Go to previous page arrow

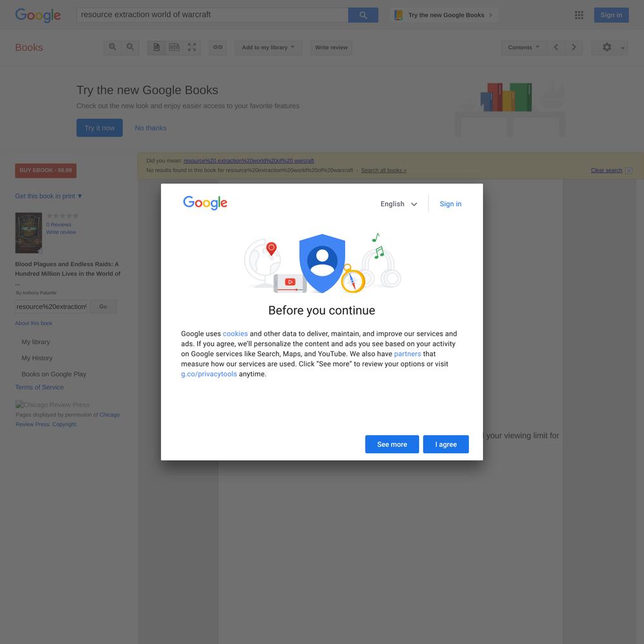tap(556, 47)
